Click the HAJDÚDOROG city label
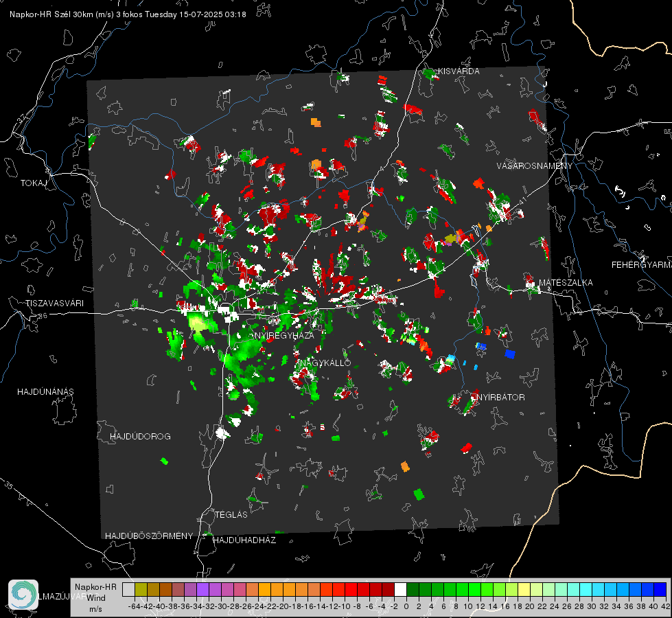Screen dimensions: 672x618 pos(140,436)
